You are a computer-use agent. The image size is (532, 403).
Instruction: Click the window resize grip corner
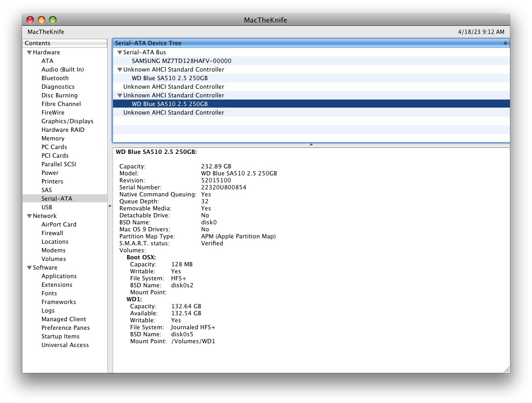(506, 369)
